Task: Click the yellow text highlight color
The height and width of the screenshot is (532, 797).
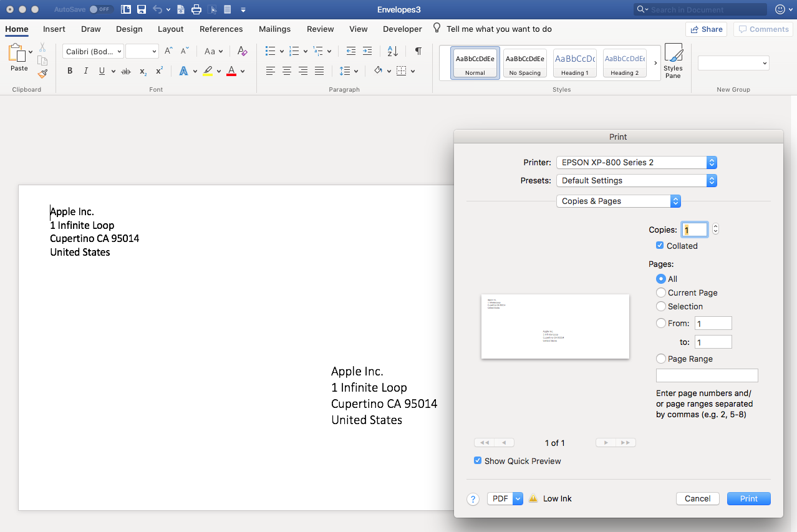Action: 208,71
